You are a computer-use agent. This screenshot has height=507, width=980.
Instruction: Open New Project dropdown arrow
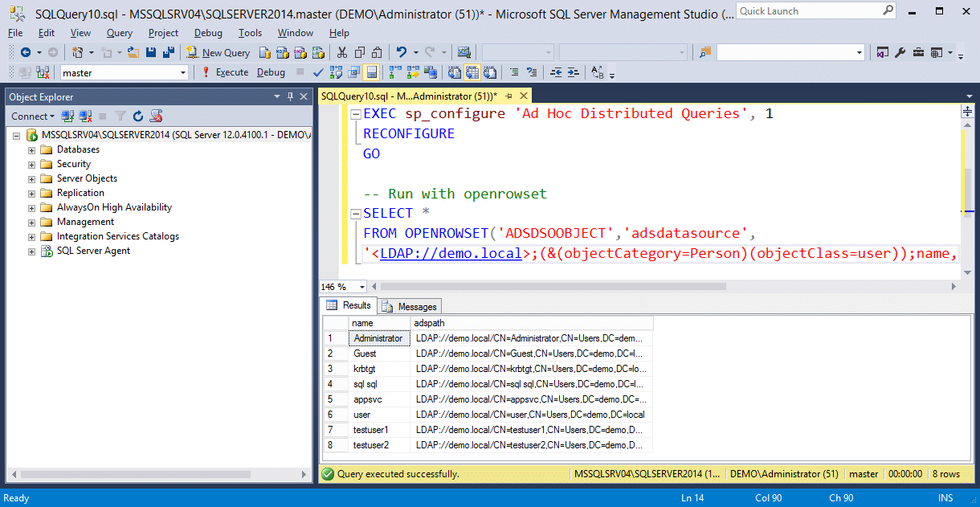point(92,52)
